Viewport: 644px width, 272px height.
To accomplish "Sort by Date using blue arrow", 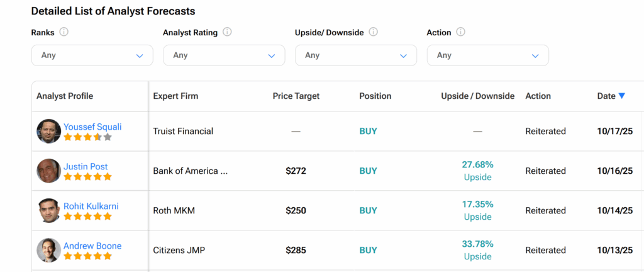I will coord(621,96).
